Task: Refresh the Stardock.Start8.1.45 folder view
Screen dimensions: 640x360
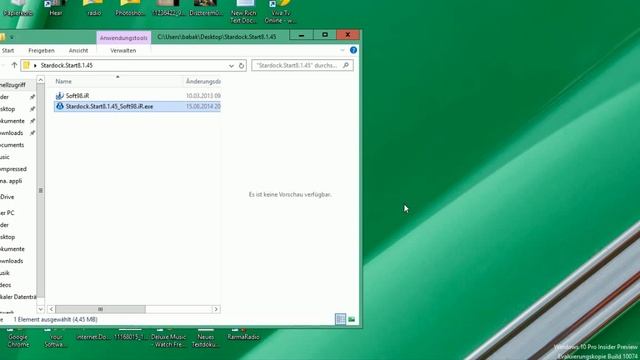Action: point(241,65)
